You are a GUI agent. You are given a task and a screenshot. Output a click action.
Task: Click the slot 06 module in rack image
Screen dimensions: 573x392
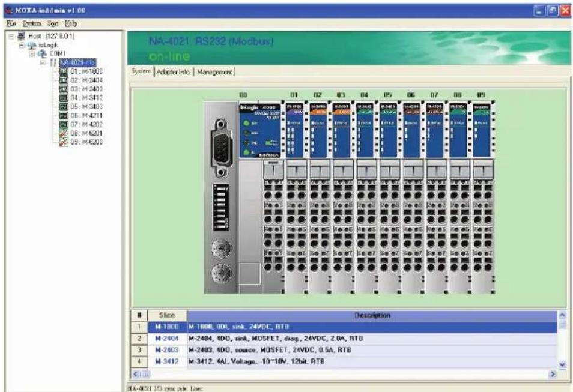(x=412, y=198)
